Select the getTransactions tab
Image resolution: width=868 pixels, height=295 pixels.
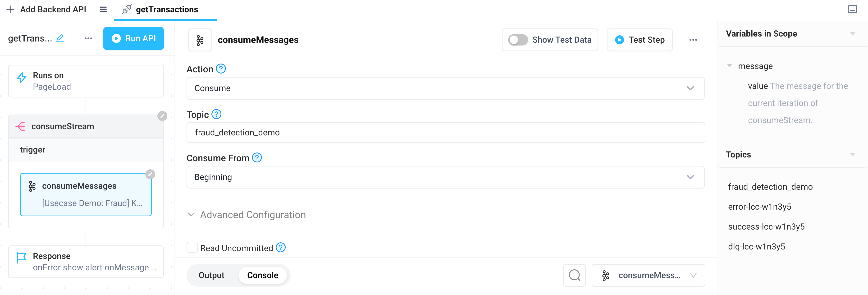[x=165, y=9]
